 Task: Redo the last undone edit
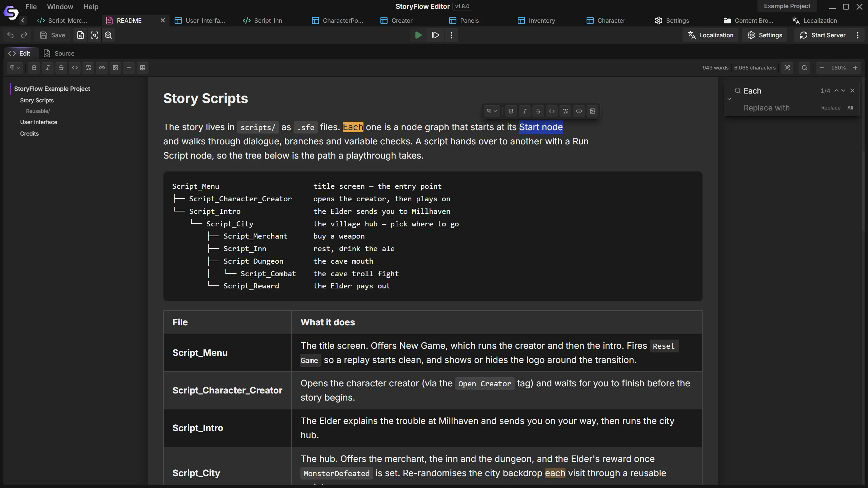(24, 35)
